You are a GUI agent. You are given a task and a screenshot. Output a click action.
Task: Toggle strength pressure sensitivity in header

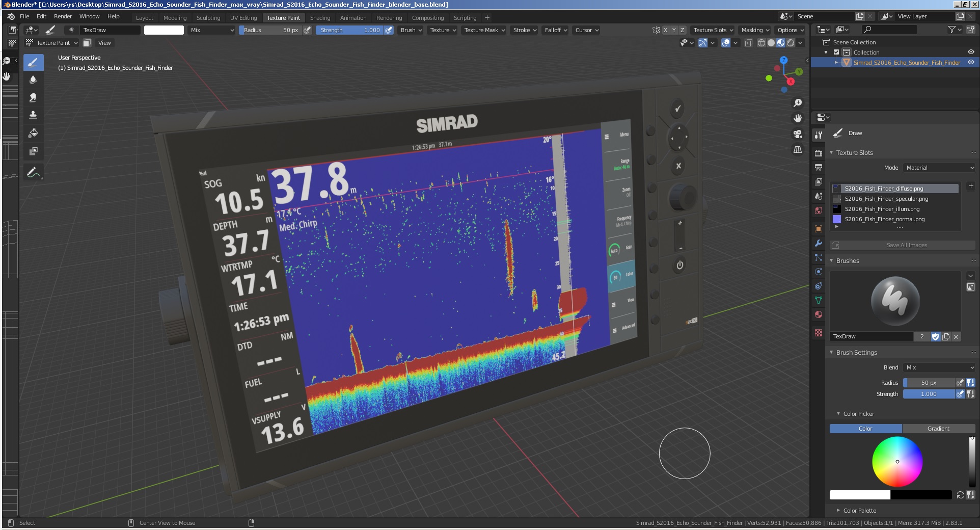(x=389, y=30)
